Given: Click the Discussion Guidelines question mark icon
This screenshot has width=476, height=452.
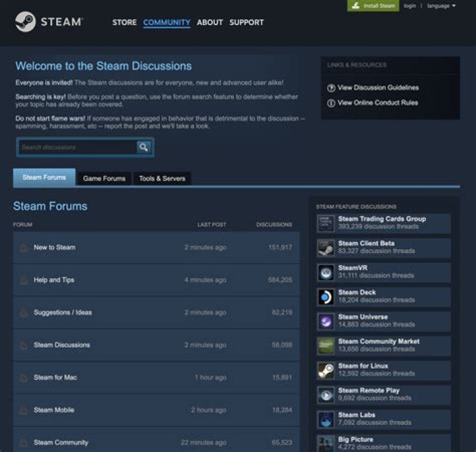Looking at the screenshot, I should pyautogui.click(x=331, y=88).
